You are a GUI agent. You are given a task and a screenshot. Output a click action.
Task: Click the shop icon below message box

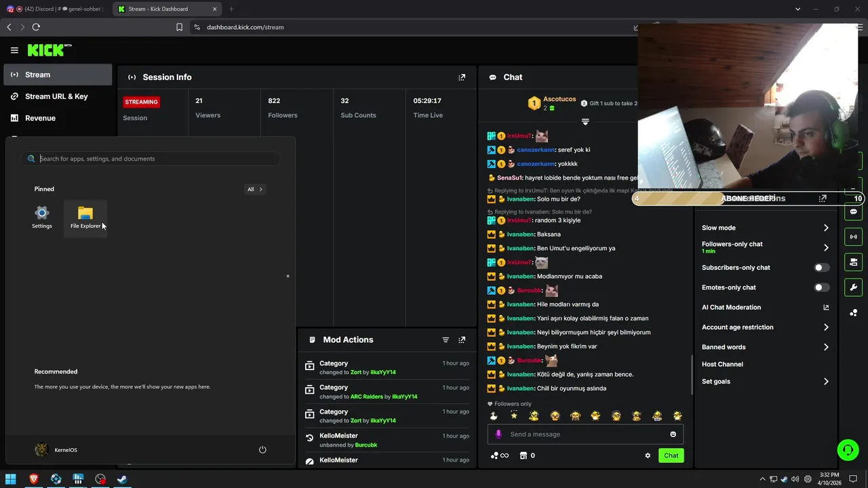pyautogui.click(x=524, y=455)
